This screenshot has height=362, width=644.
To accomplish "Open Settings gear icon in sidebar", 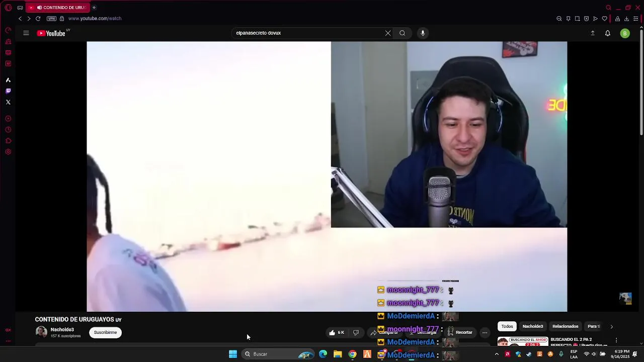I will tap(8, 152).
